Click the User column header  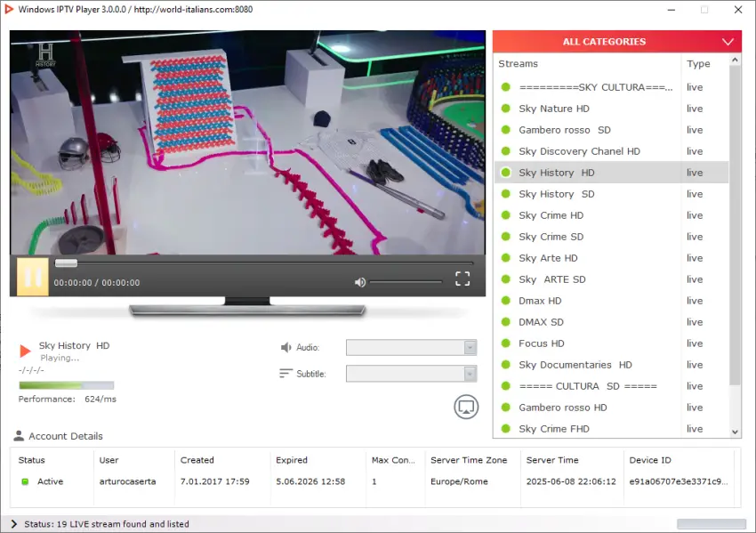(109, 460)
